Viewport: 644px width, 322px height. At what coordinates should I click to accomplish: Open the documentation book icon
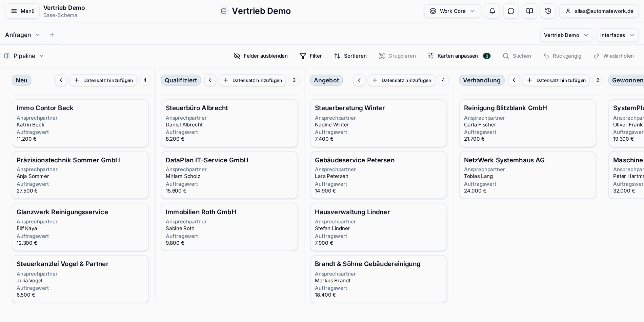(529, 11)
